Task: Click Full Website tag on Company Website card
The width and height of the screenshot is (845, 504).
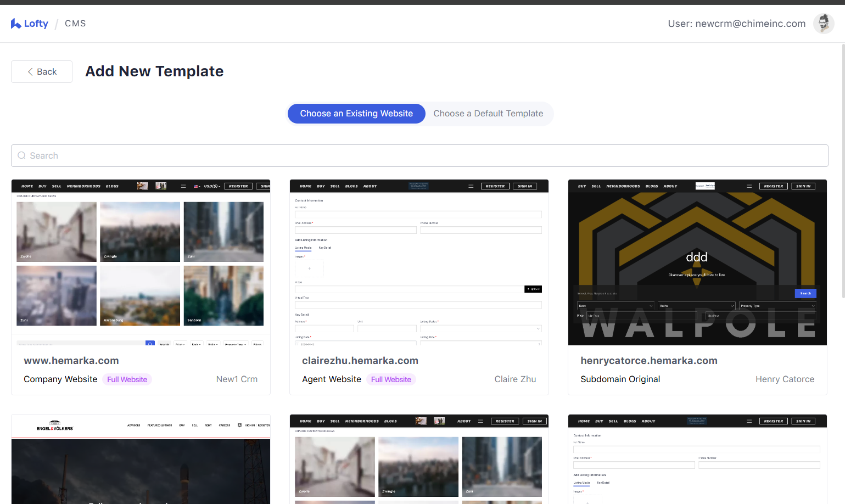Action: 127,379
